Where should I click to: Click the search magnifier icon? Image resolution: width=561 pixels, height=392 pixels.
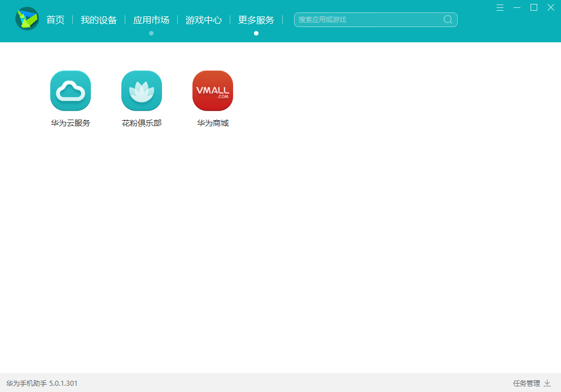(448, 19)
